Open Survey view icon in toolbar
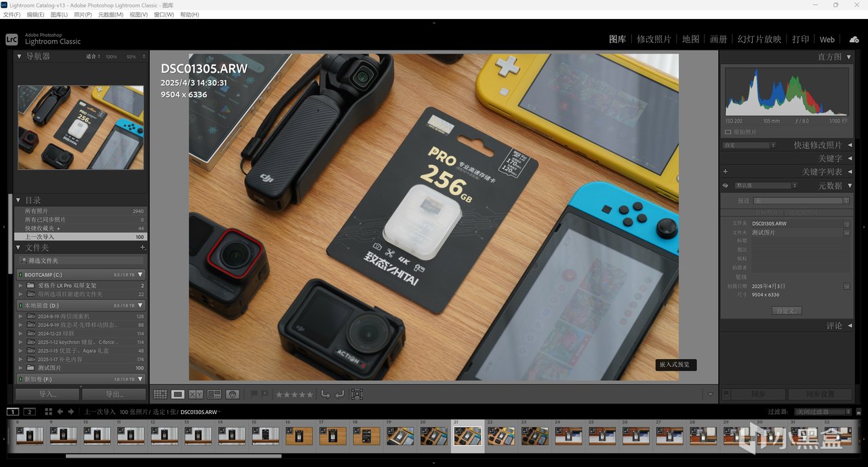Screen dimensions: 868x467 [x=214, y=394]
